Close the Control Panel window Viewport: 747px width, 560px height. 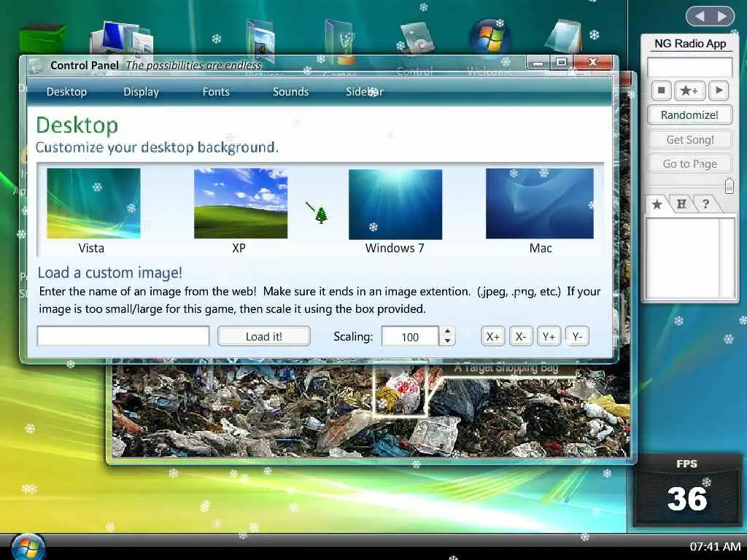(x=592, y=63)
